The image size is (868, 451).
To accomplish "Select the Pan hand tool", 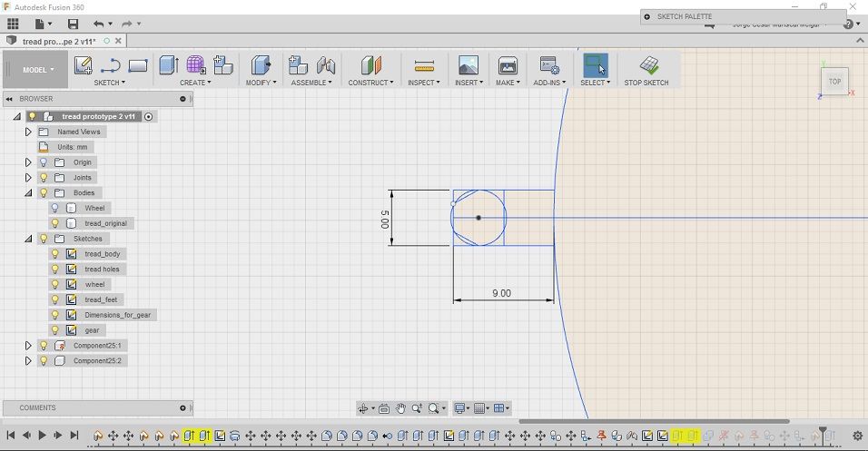I will pos(400,408).
